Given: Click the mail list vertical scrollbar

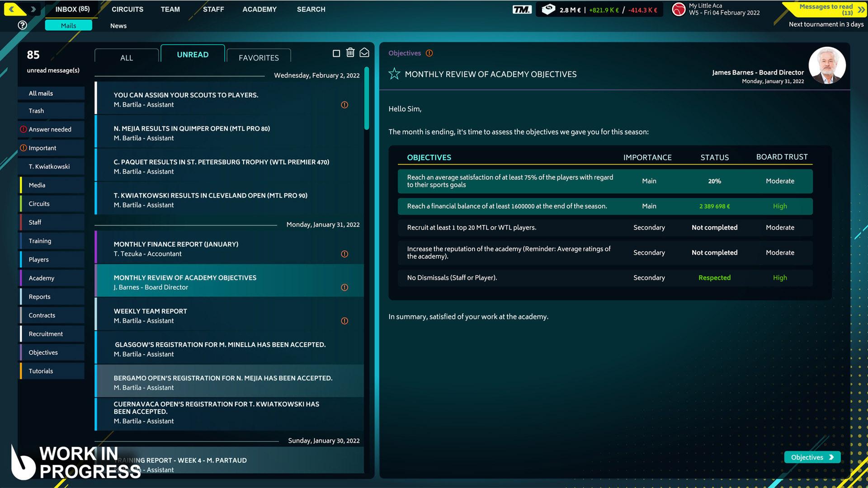Looking at the screenshot, I should pos(367,99).
